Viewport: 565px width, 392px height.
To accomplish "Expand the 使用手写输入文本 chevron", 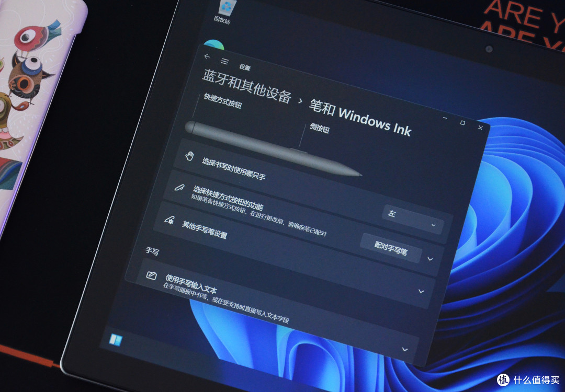I will [x=404, y=349].
